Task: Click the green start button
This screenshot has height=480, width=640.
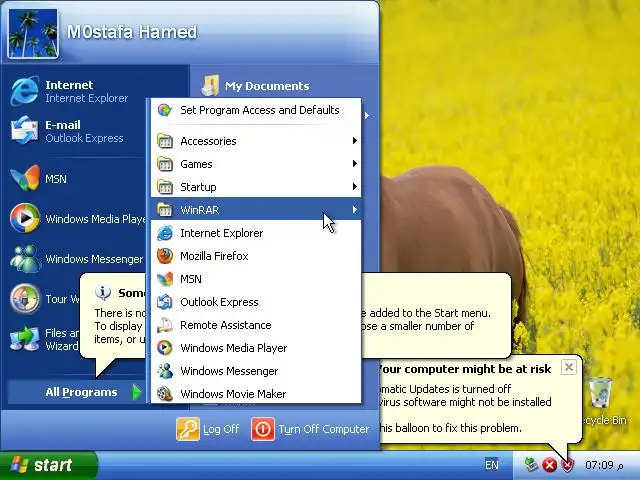Action: (x=48, y=465)
